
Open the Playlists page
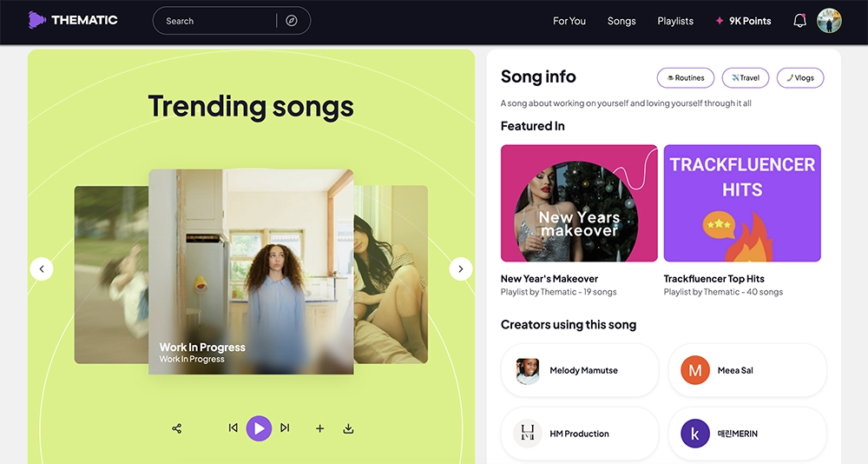point(675,21)
